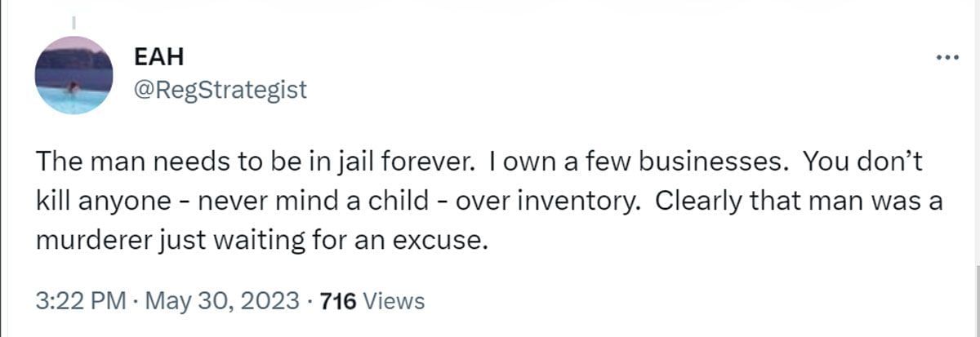This screenshot has width=980, height=337.
Task: Open the 716 Views analytics count
Action: [x=372, y=301]
